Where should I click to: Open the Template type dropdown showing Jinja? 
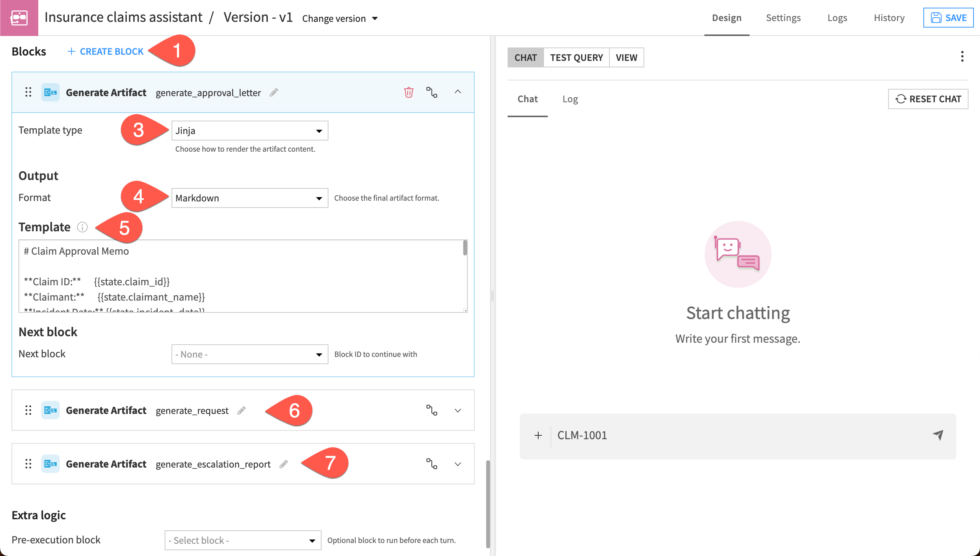click(249, 130)
